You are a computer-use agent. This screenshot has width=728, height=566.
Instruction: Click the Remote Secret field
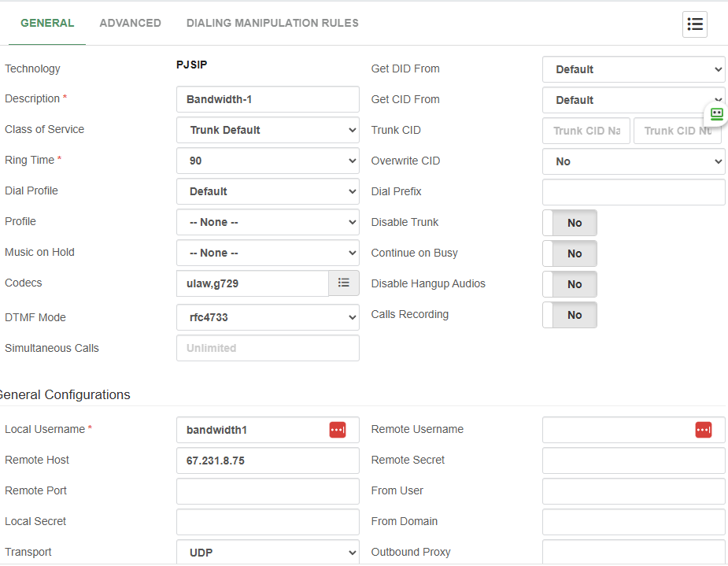tap(634, 461)
